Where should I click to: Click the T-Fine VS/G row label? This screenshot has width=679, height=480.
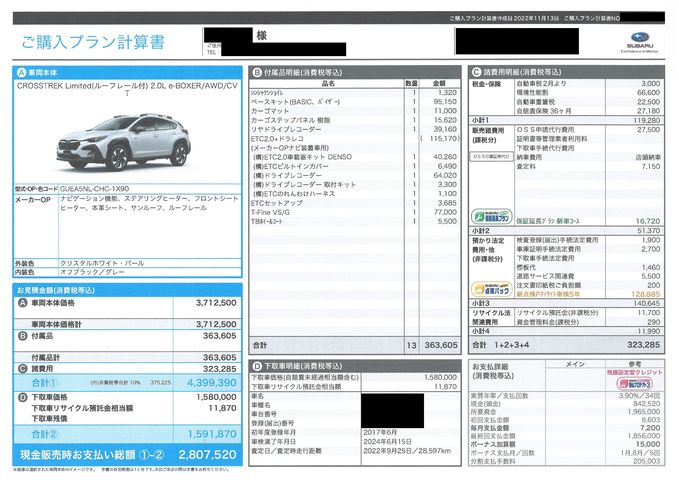pos(270,212)
